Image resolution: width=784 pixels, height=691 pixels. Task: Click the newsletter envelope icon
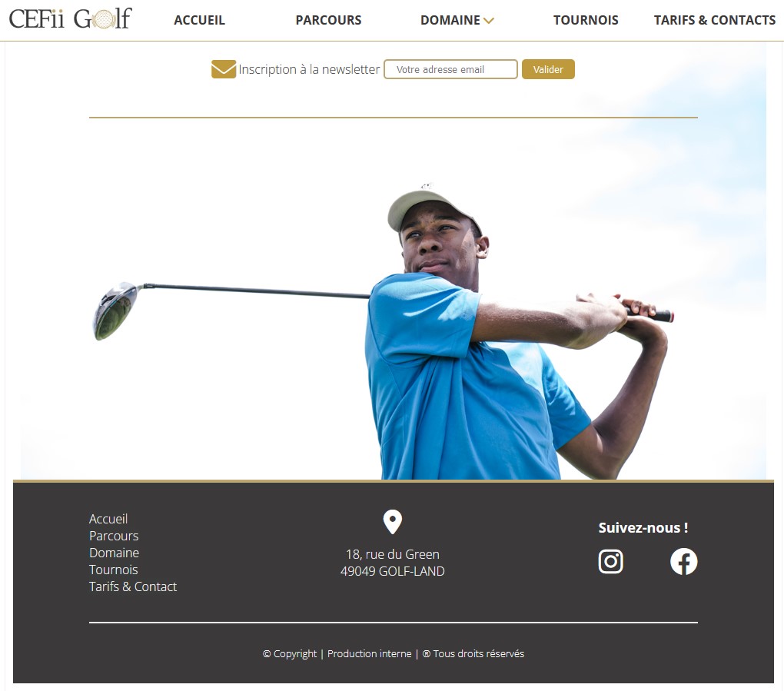point(224,69)
